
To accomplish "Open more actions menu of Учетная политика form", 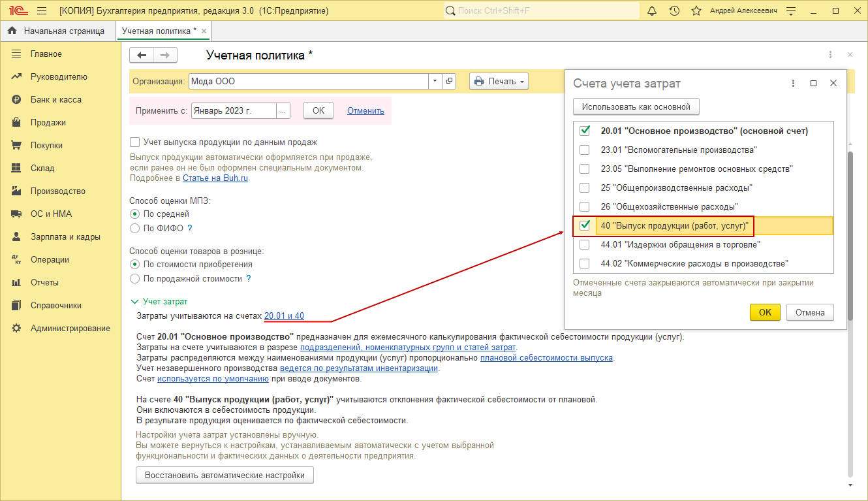I will tap(830, 56).
